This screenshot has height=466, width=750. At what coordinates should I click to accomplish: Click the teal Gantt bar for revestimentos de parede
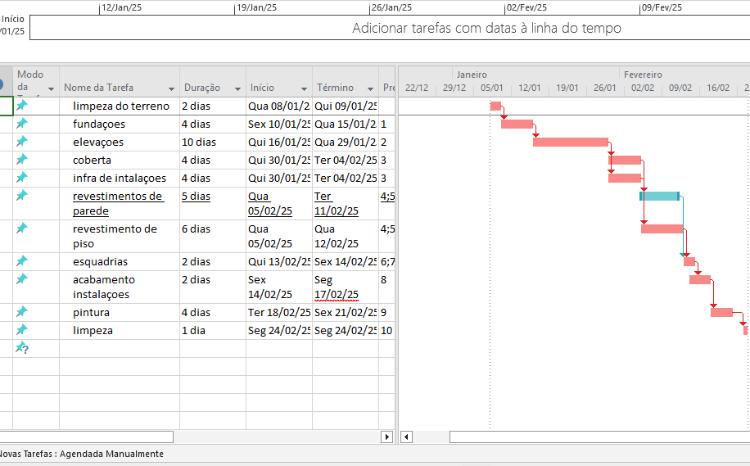(660, 196)
